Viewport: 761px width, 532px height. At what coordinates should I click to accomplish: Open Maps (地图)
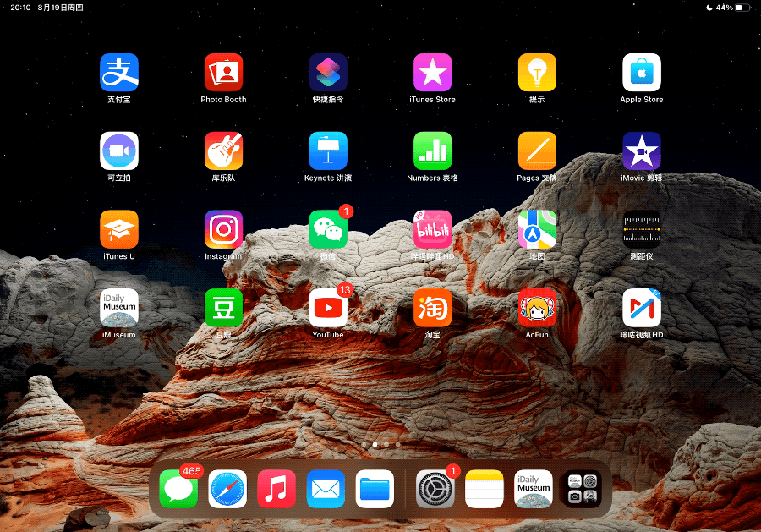(x=537, y=229)
